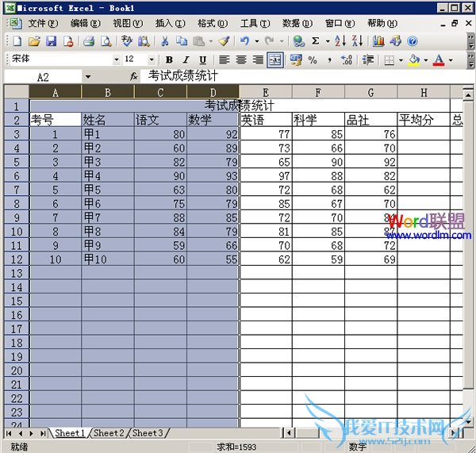Open the font size dropdown showing 12

pos(152,60)
